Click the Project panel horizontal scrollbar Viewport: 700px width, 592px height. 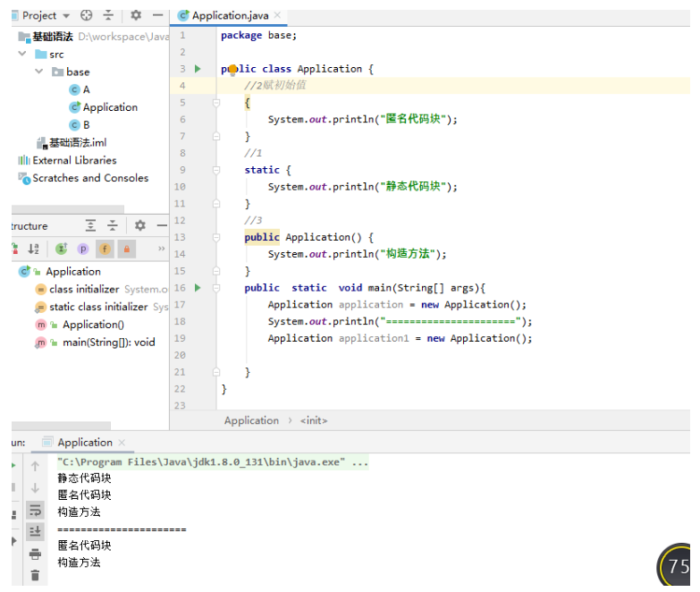[68, 209]
